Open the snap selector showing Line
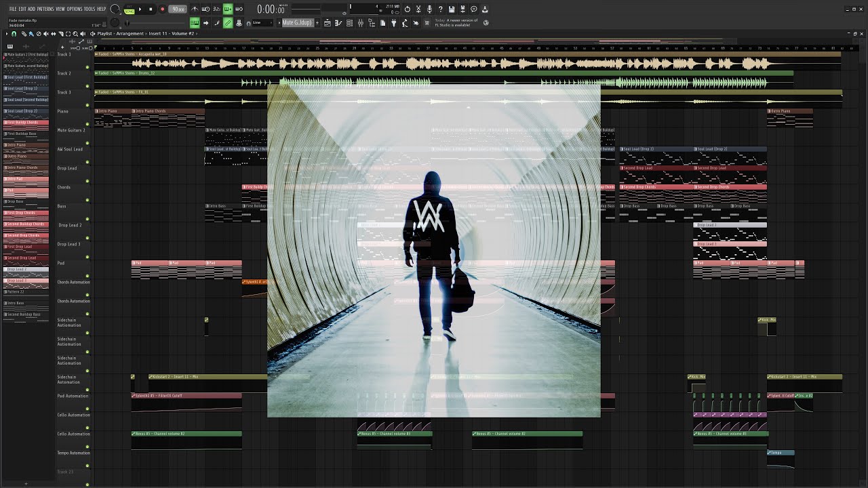Viewport: 868px width, 488px height. pyautogui.click(x=261, y=23)
